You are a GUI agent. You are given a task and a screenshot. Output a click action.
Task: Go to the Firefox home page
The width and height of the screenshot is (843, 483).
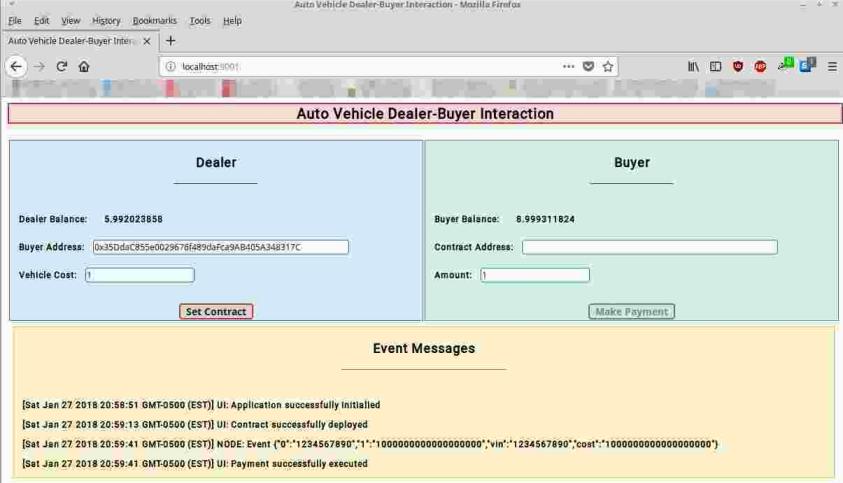pyautogui.click(x=84, y=66)
